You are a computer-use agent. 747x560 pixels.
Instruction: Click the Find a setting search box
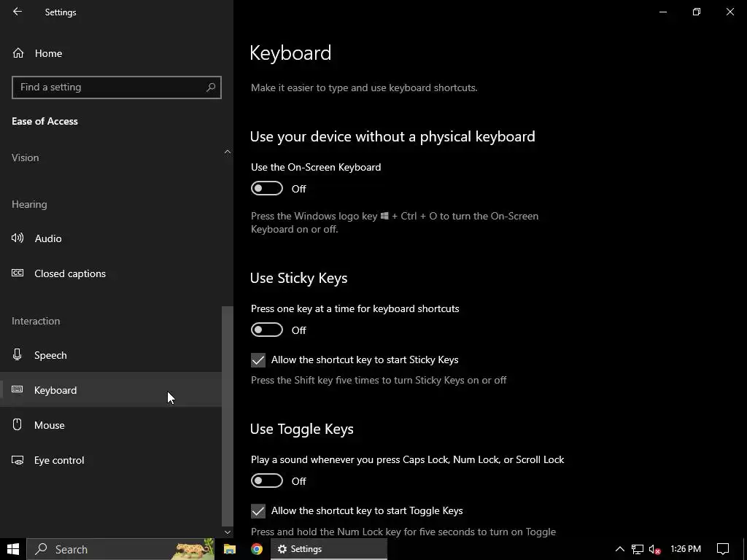click(x=109, y=87)
